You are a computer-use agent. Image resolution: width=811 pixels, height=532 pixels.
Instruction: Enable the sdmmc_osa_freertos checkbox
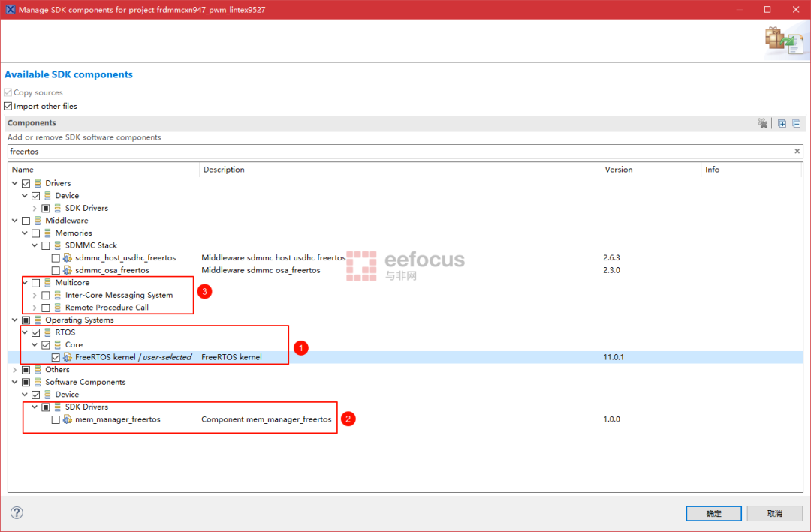click(56, 270)
